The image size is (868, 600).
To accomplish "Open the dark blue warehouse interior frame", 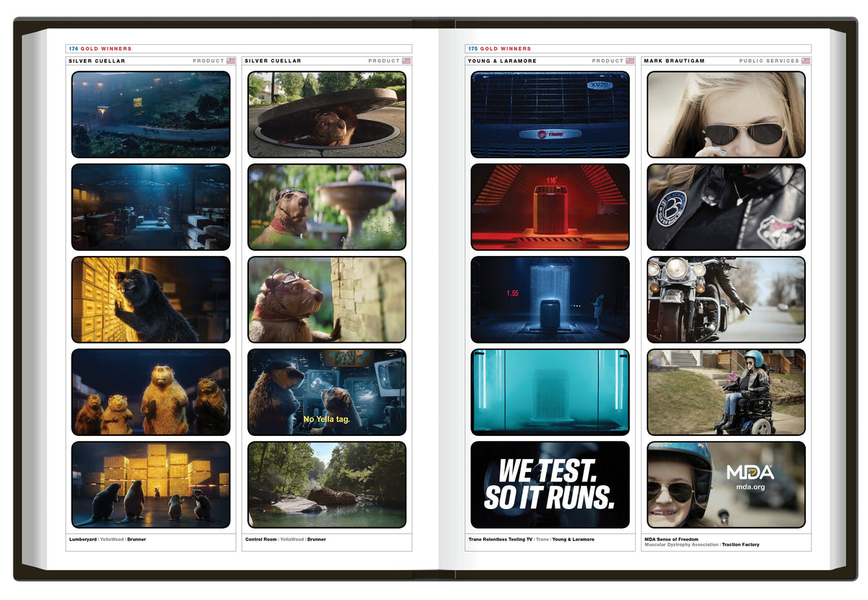I will (x=150, y=207).
